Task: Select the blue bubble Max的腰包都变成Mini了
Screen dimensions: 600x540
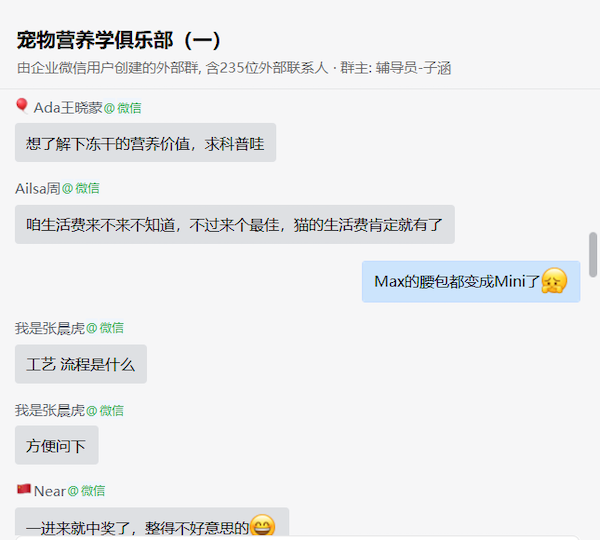Action: 471,282
